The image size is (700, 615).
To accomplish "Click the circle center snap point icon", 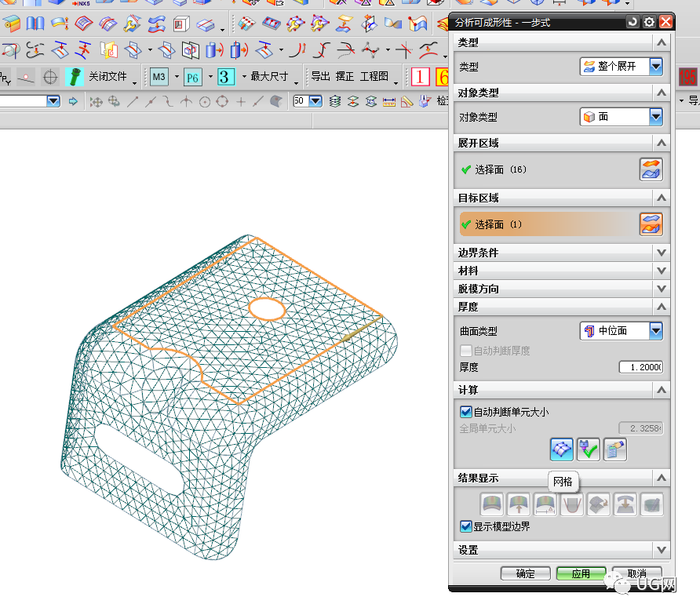I will [x=205, y=102].
